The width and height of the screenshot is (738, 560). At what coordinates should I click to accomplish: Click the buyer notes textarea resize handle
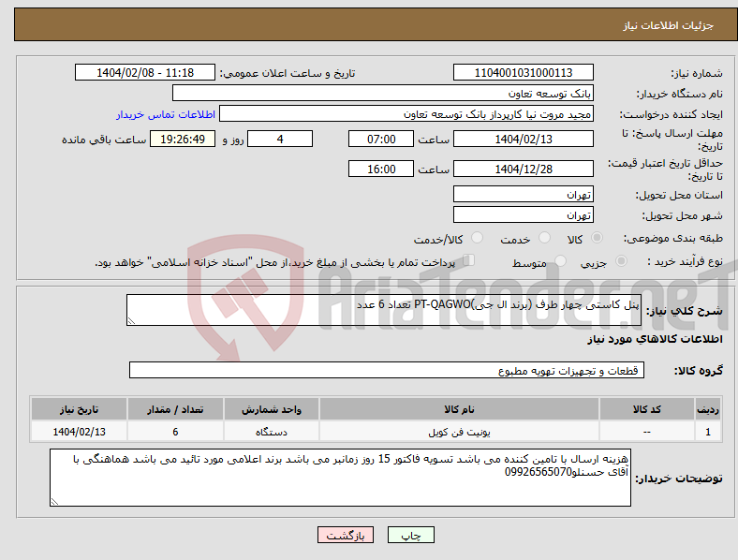[54, 502]
